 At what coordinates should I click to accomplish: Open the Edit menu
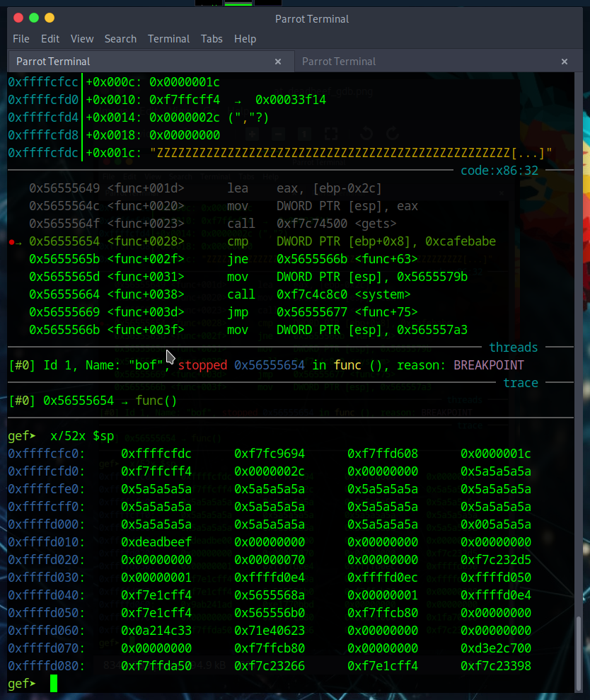click(50, 39)
